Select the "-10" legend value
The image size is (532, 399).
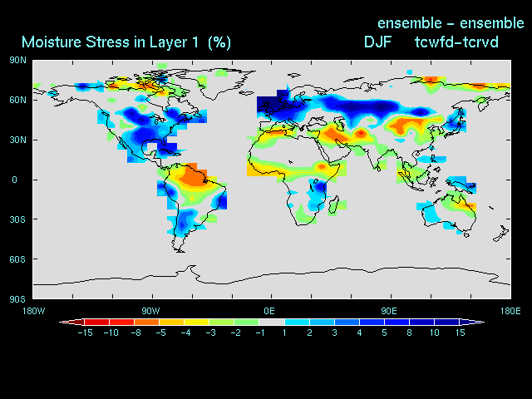[x=111, y=332]
